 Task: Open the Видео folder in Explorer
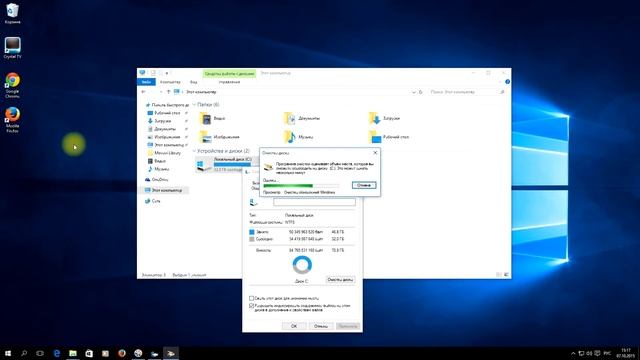(213, 118)
